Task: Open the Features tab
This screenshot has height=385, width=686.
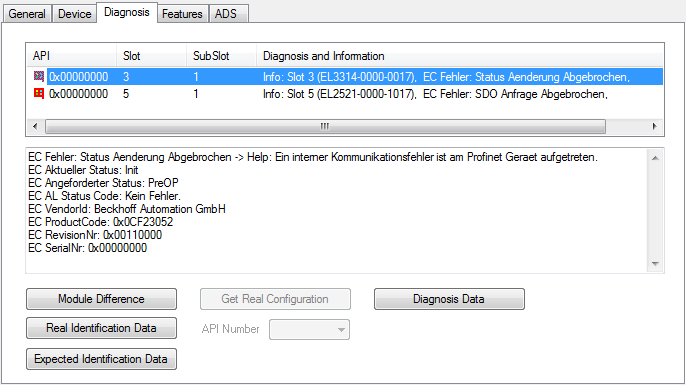Action: point(182,14)
